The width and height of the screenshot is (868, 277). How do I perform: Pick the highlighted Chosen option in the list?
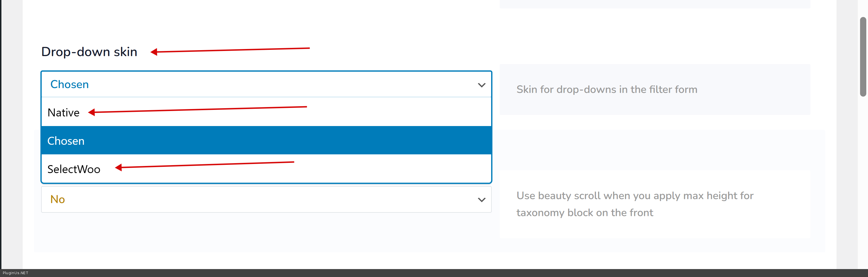(66, 141)
